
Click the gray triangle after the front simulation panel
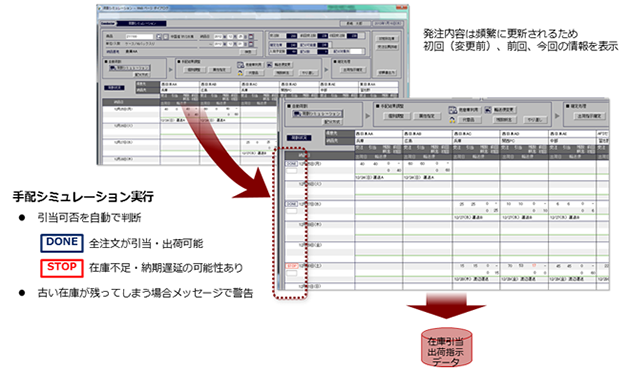point(368,116)
